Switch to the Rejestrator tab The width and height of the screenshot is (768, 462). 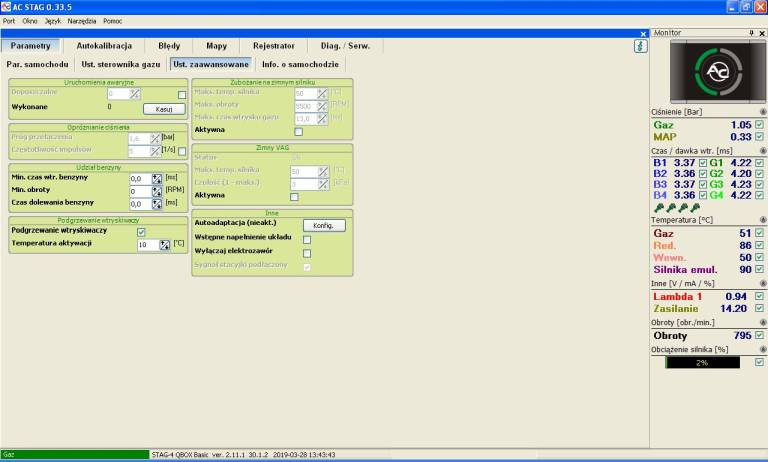click(x=274, y=46)
